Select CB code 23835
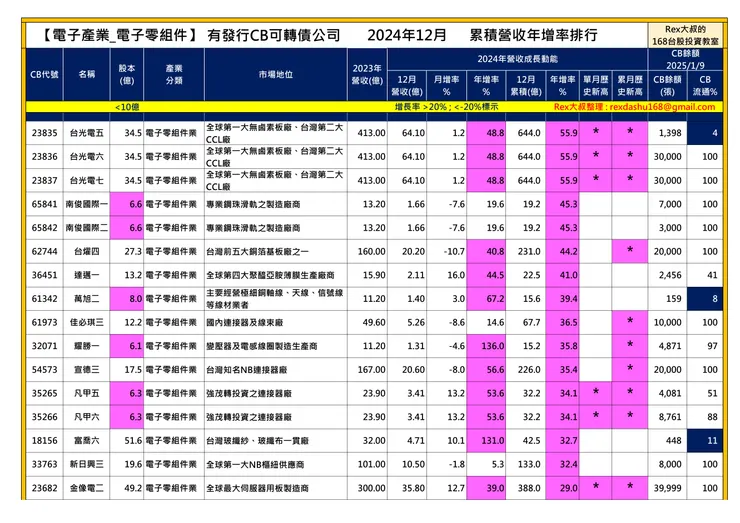 (44, 133)
